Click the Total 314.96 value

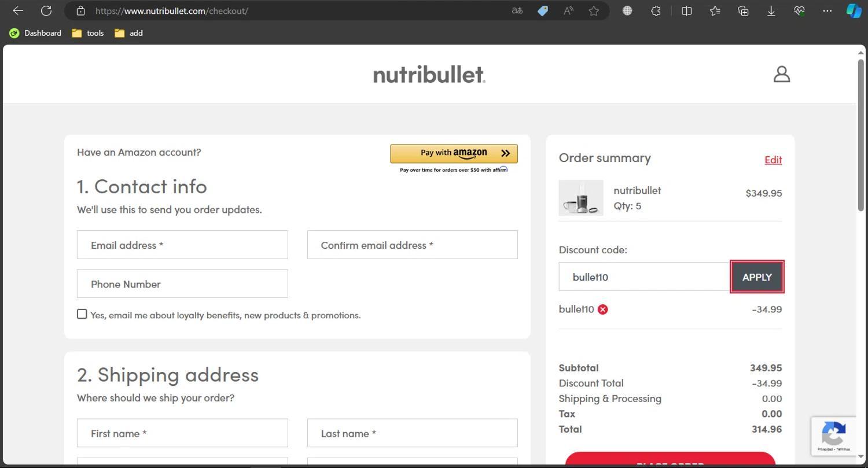click(x=766, y=429)
